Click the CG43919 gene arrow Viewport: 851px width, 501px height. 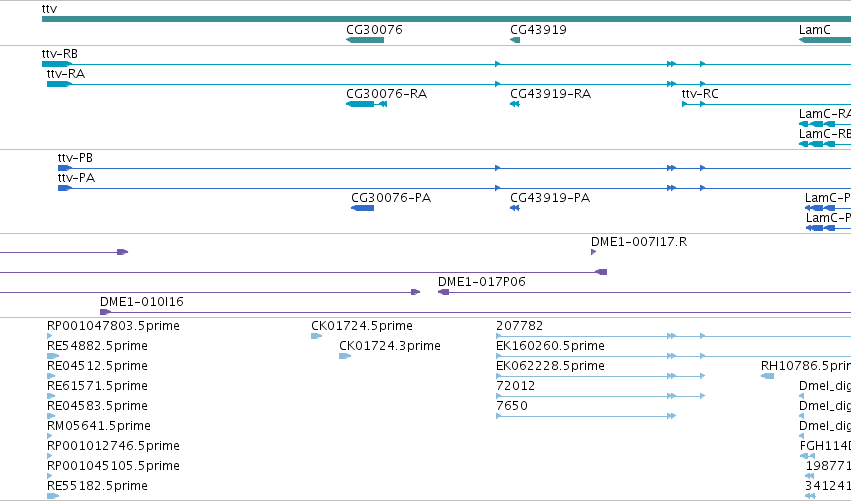pyautogui.click(x=515, y=40)
